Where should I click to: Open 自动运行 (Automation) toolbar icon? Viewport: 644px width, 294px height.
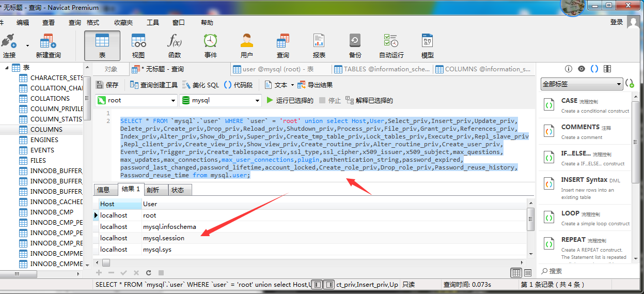[391, 45]
